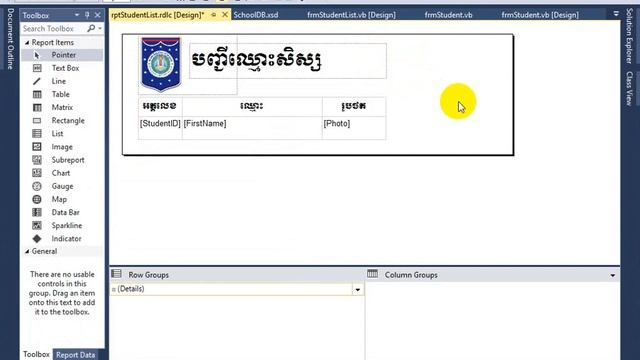
Task: Switch to frmStudentList.vb [Design] tab
Action: [351, 15]
